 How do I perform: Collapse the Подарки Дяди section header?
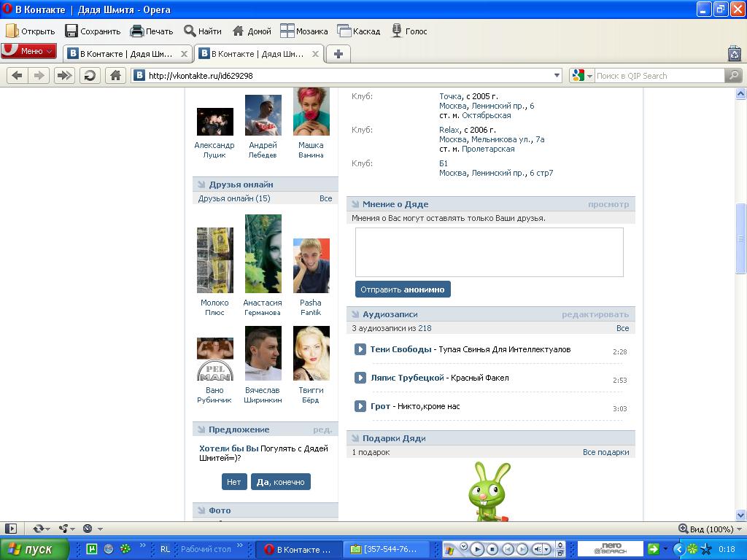(x=491, y=438)
